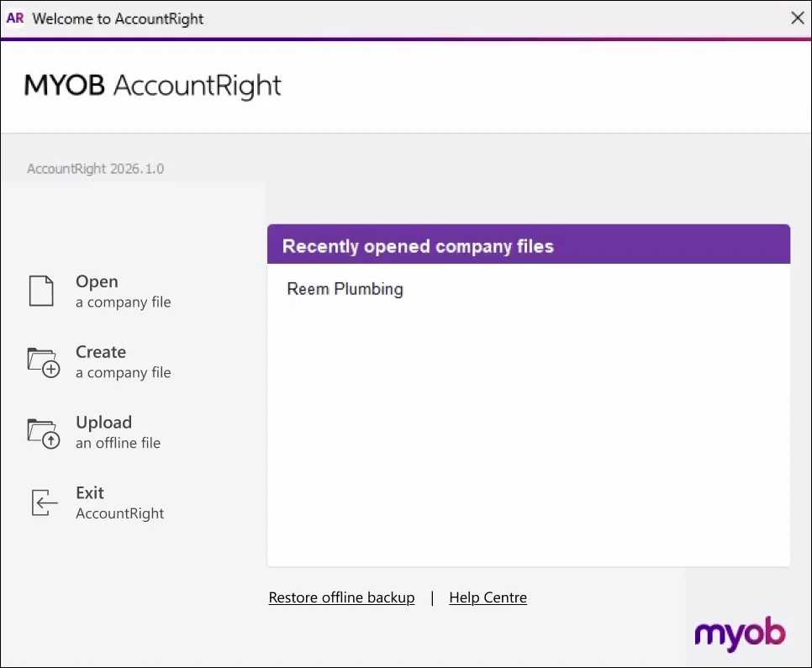Click the Upload offline file folder-arrow icon

(44, 434)
